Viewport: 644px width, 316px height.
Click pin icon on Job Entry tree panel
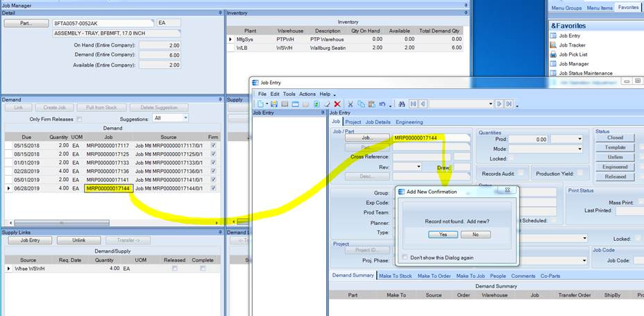point(324,113)
